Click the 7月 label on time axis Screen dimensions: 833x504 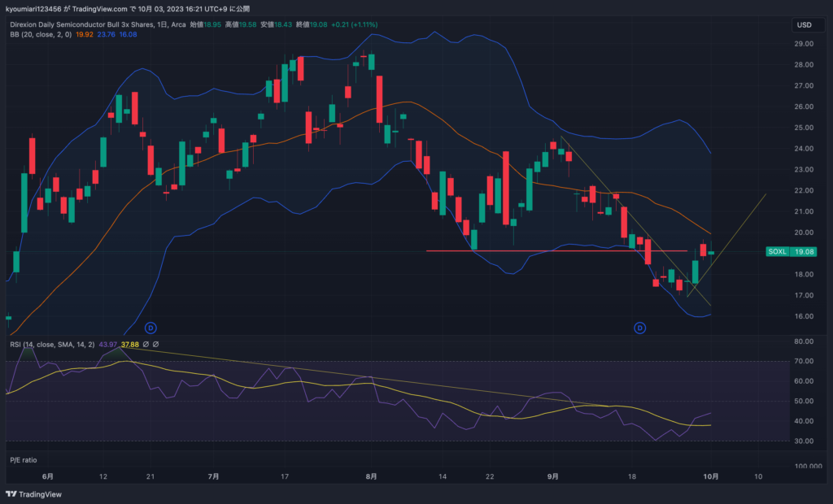(x=214, y=476)
